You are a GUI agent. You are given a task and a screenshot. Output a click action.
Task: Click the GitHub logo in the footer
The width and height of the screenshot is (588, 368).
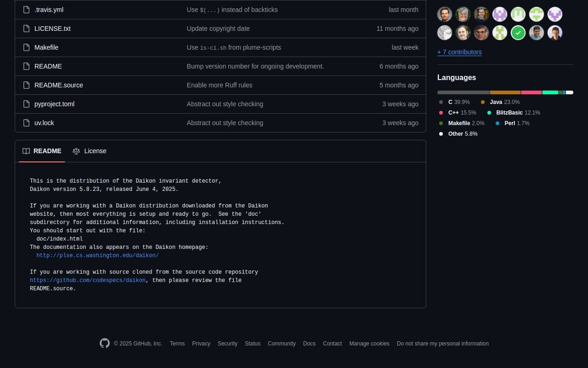click(x=105, y=343)
